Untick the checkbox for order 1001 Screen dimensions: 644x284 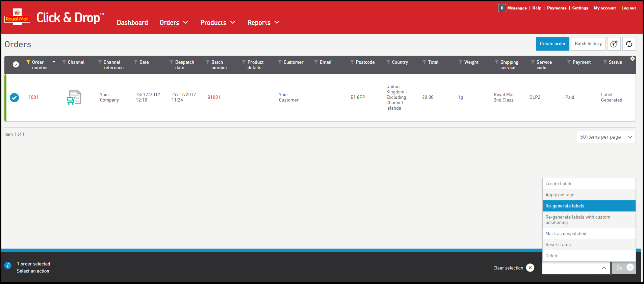coord(14,97)
